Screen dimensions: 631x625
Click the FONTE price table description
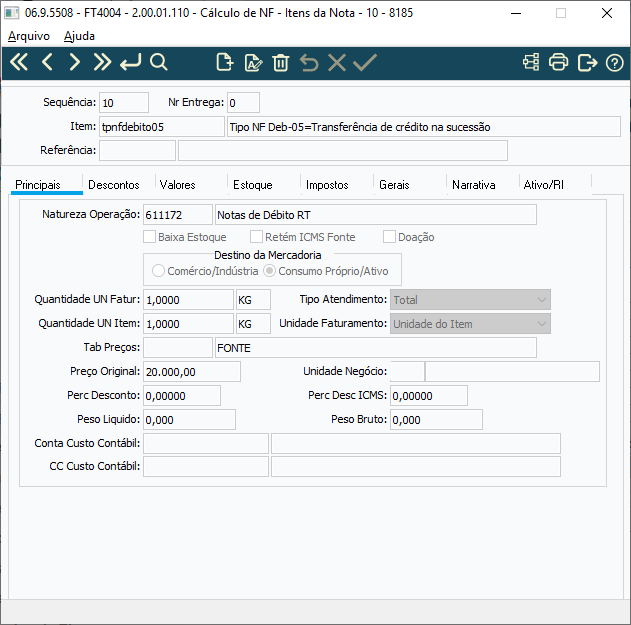(375, 348)
